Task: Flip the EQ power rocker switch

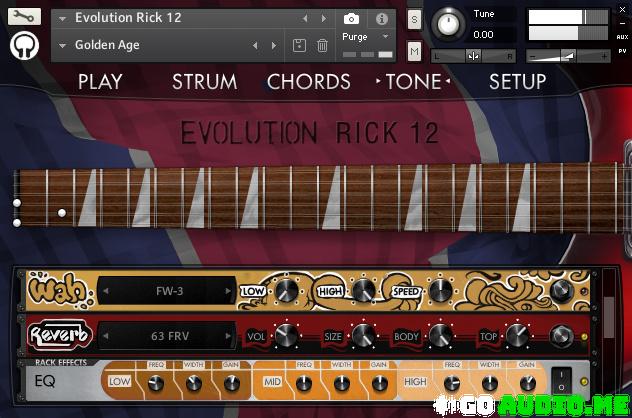Action: click(561, 381)
